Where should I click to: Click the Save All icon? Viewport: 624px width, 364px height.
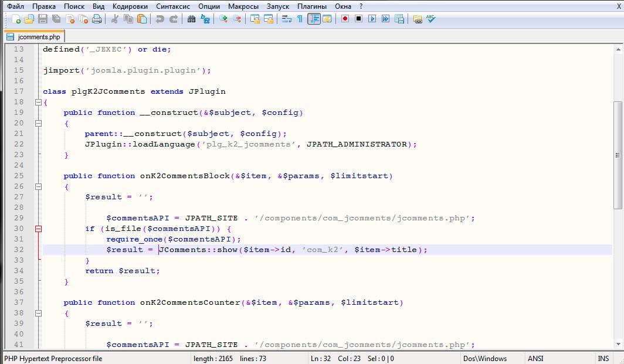56,19
